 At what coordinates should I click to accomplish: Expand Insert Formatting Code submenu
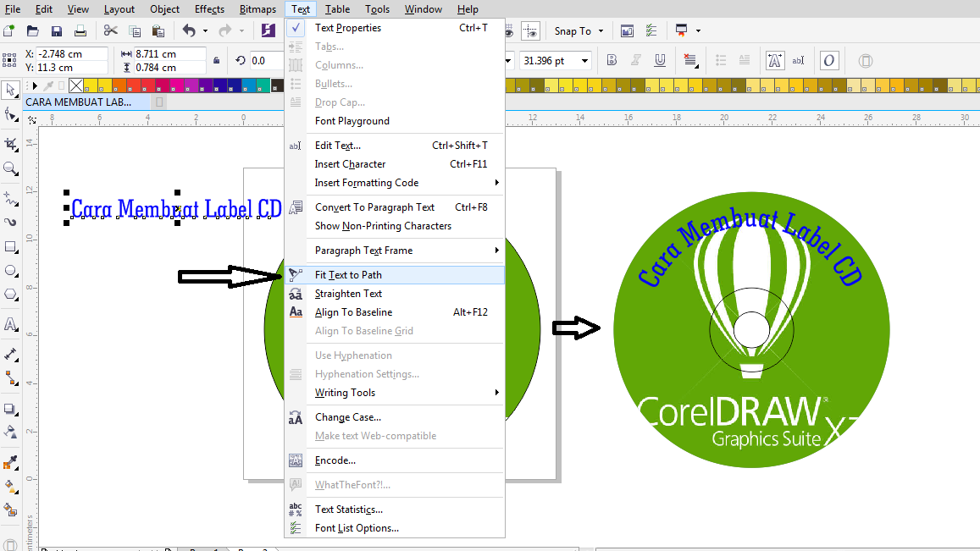[x=395, y=183]
